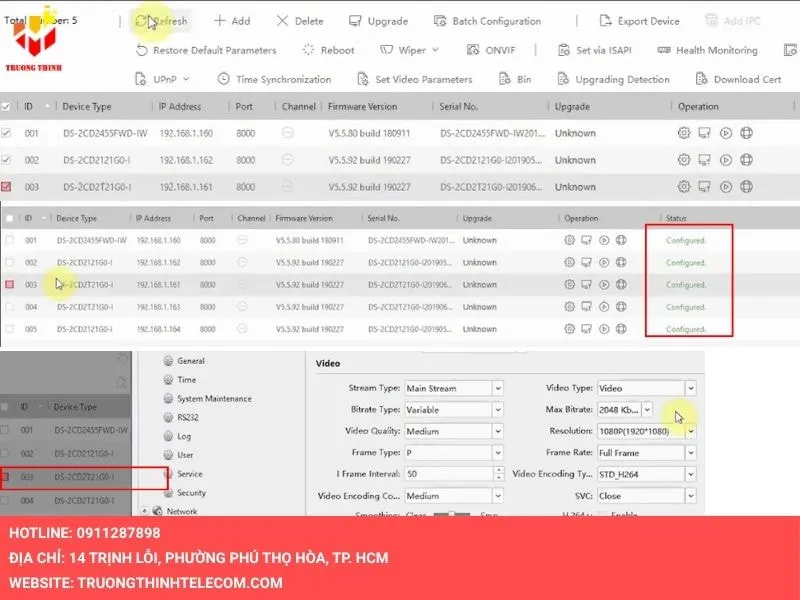Screen dimensions: 800x600
Task: Click the Set Video Parameters button
Action: 423,79
